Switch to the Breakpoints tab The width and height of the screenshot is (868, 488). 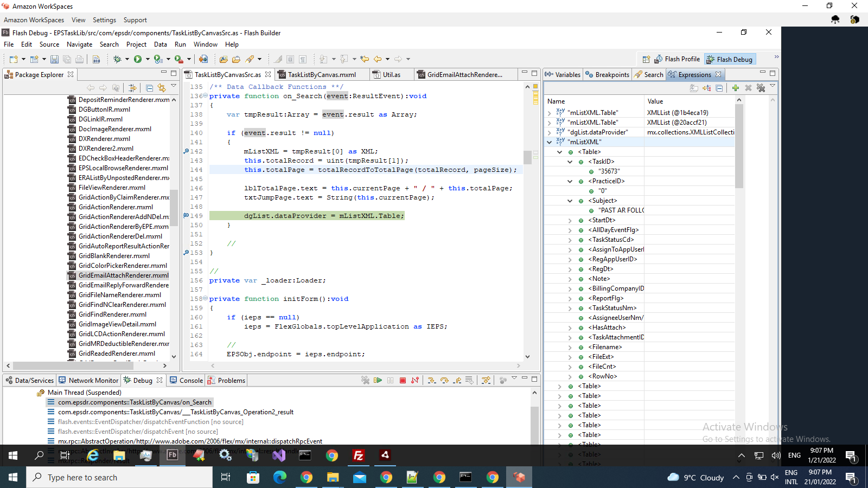[607, 74]
